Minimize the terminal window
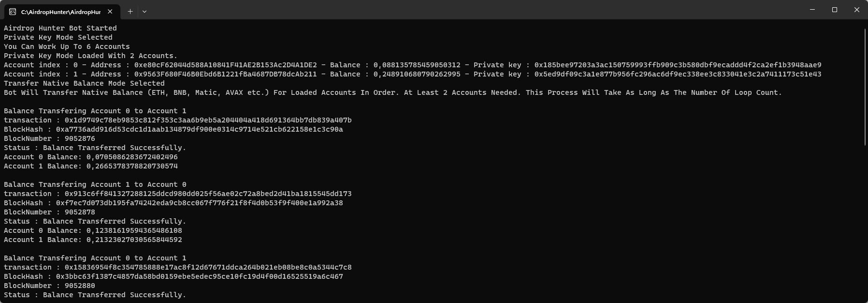868x303 pixels. 812,10
